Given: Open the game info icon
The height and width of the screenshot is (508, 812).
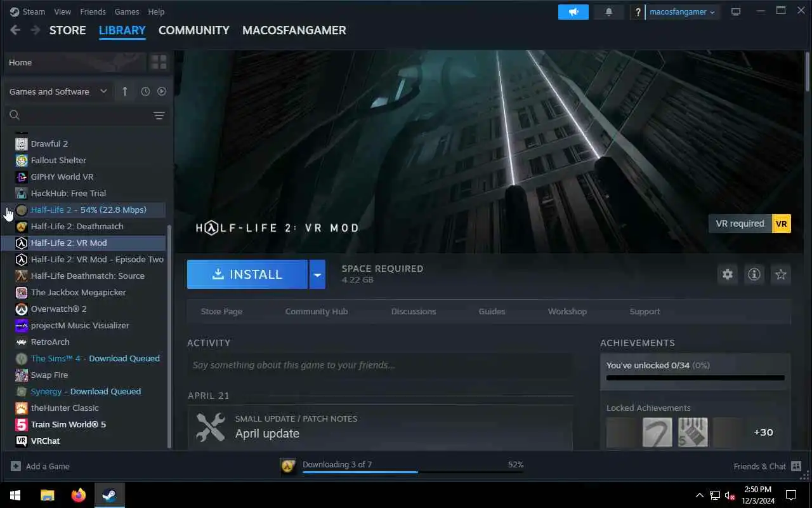Looking at the screenshot, I should 754,274.
